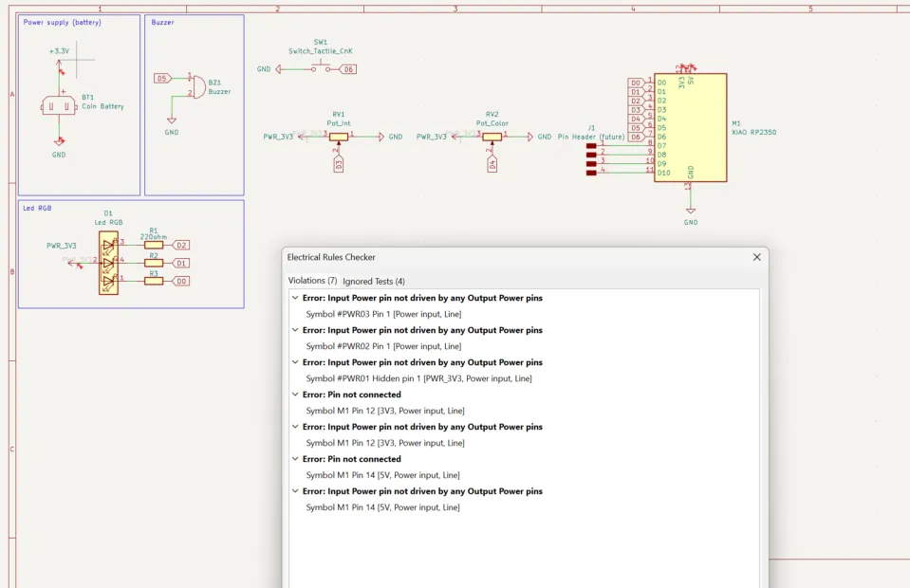Select resistor R2 symbol
This screenshot has width=910, height=588.
(153, 264)
